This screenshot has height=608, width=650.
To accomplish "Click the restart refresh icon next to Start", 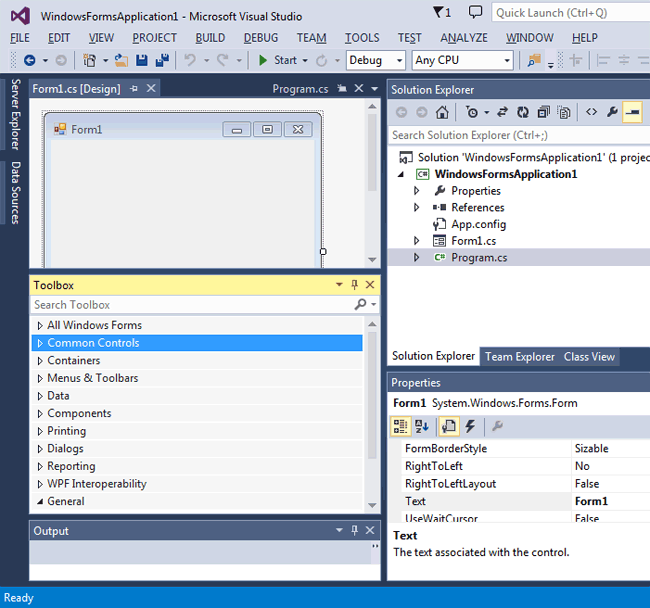I will tap(321, 61).
